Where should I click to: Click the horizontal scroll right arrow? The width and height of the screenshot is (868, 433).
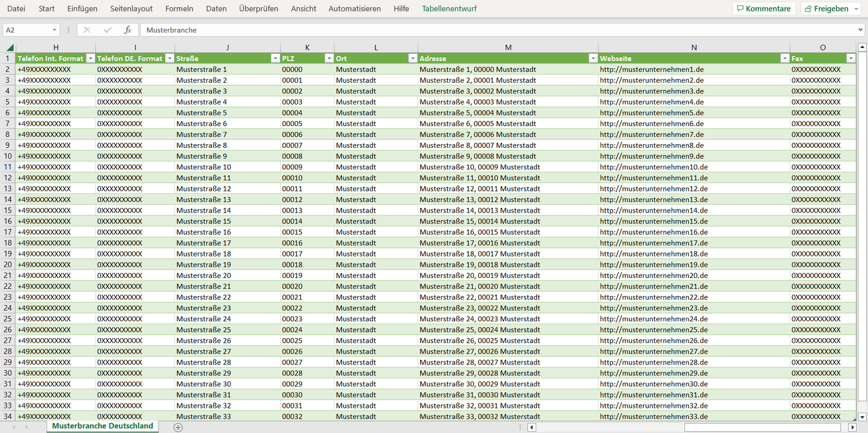click(x=852, y=427)
